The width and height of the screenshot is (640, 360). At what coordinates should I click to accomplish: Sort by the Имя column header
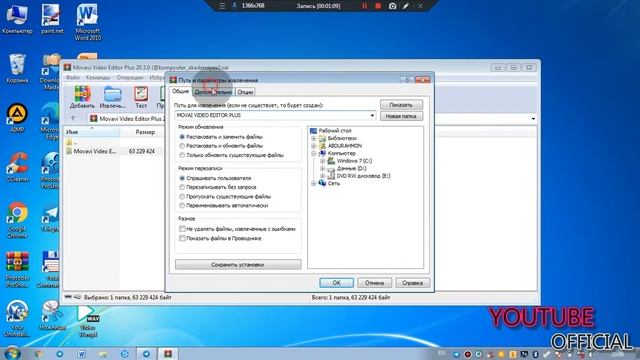[x=92, y=132]
